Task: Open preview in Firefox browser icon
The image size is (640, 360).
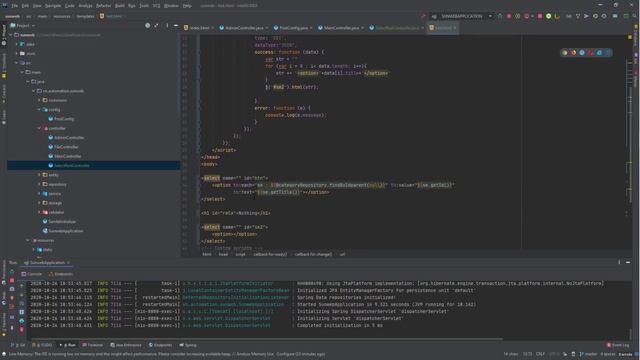Action: (573, 53)
